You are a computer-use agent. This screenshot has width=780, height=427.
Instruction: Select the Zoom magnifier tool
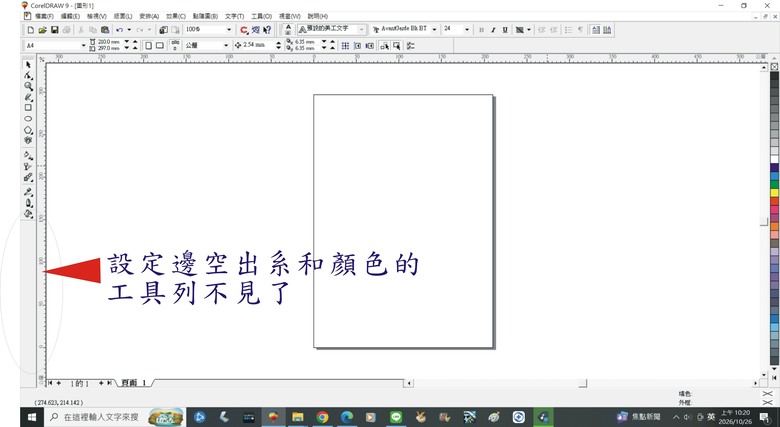click(28, 86)
